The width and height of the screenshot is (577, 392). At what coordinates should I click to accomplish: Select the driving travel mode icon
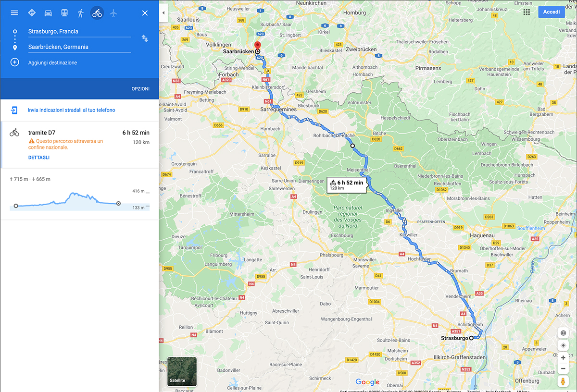pos(48,13)
